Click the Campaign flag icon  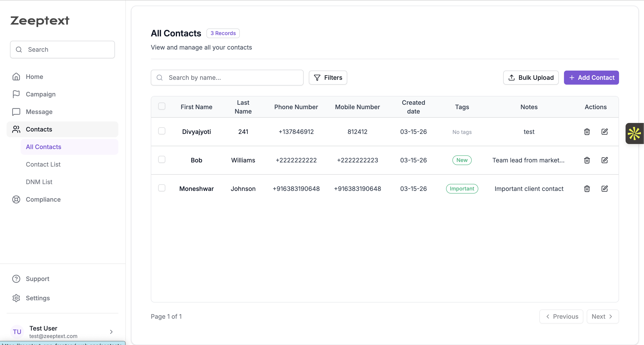click(x=16, y=94)
